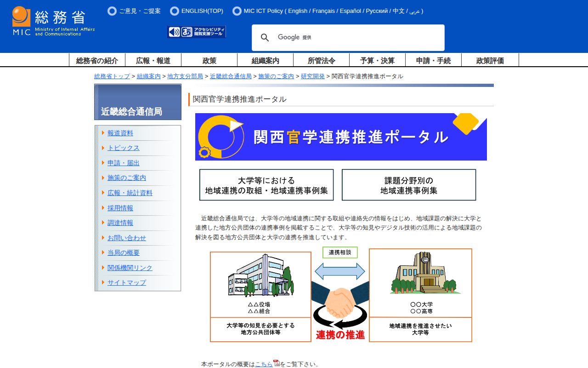Open 総務省の紹介 menu
This screenshot has width=588, height=368.
coord(97,60)
